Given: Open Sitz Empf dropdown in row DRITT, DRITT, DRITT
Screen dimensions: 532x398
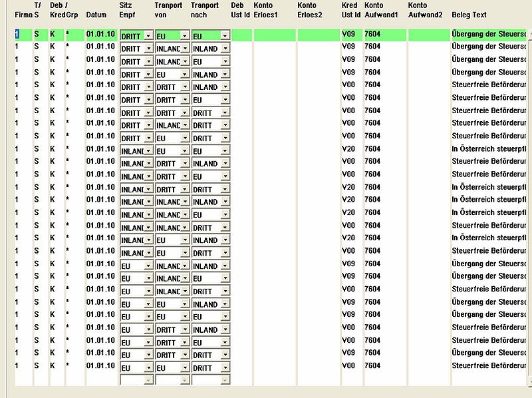Looking at the screenshot, I should (148, 112).
